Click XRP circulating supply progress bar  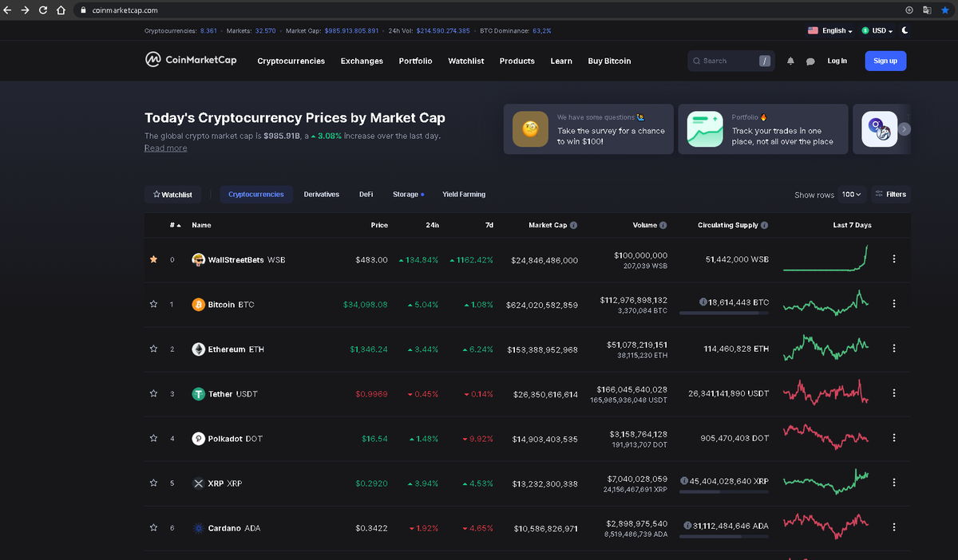pos(724,491)
